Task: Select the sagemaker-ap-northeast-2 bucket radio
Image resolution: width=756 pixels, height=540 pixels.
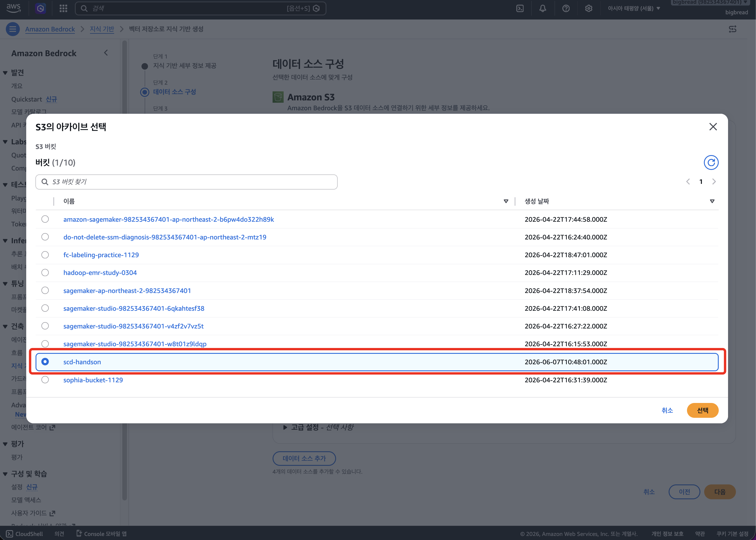Action: [x=45, y=290]
